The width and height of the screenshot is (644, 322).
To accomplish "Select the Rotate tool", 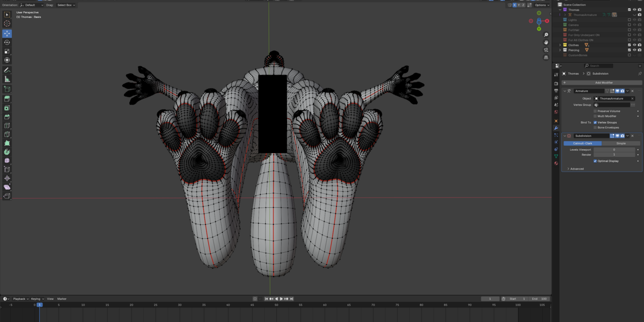I will [7, 42].
